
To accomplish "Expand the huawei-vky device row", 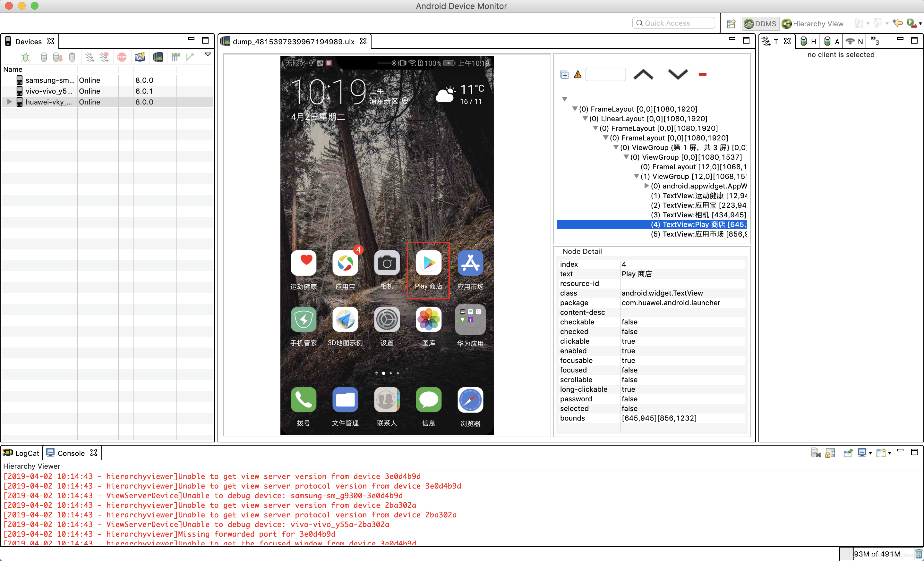I will [x=9, y=102].
